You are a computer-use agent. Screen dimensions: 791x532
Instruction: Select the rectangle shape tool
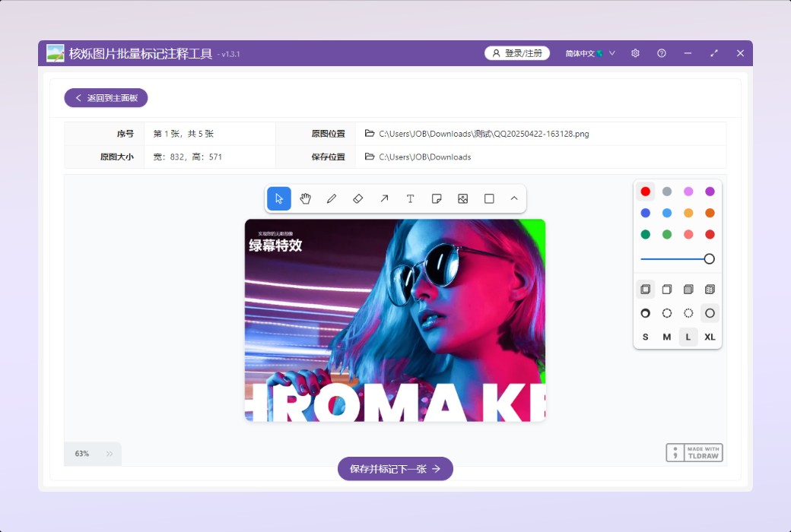489,198
